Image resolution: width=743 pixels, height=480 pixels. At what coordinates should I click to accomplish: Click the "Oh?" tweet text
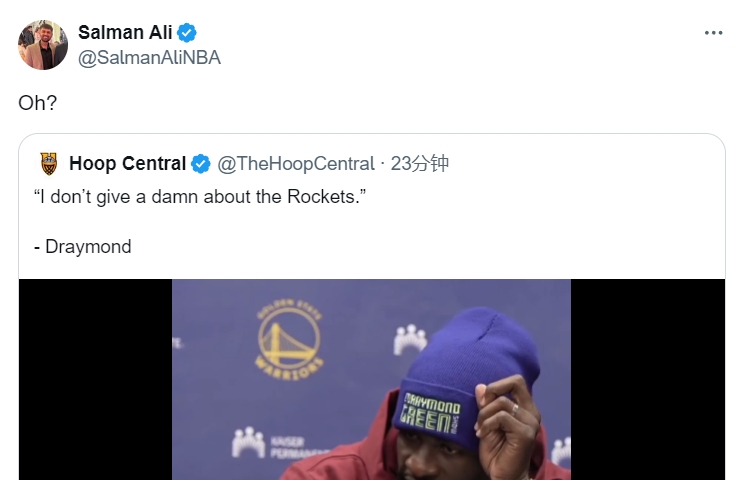[x=38, y=103]
